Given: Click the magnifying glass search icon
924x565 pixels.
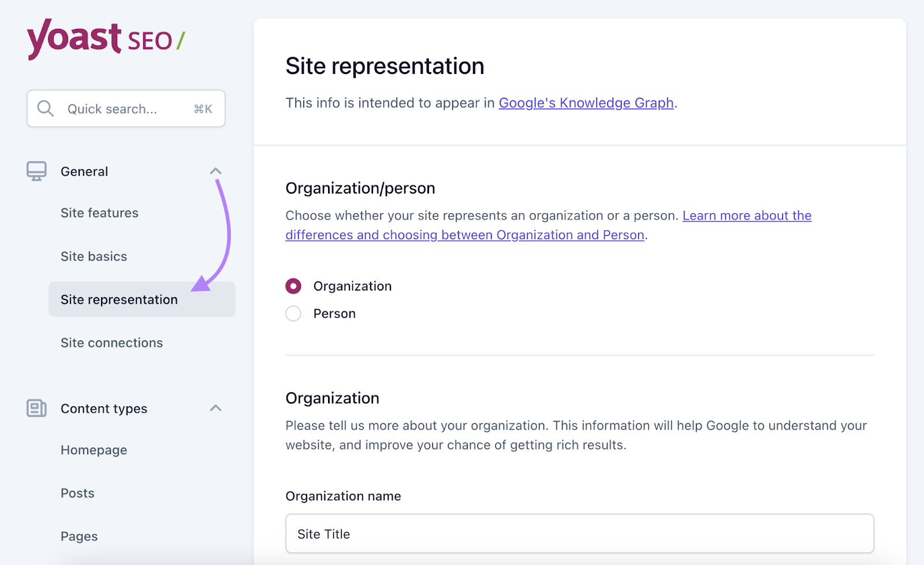Looking at the screenshot, I should pos(46,109).
